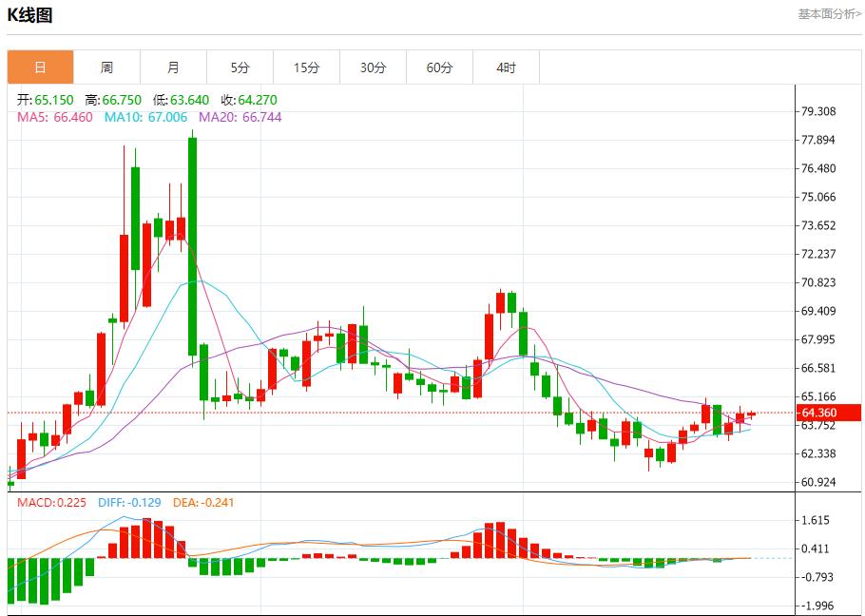Select the 4时 timeframe

(506, 67)
